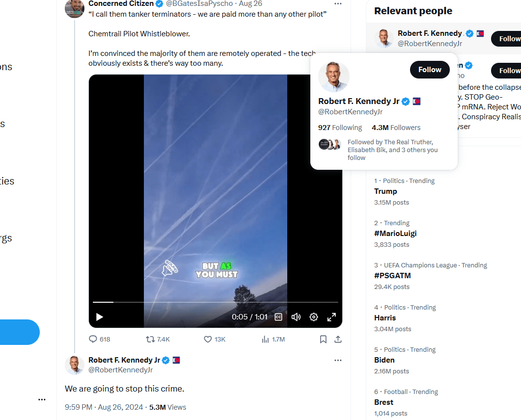Play the chemtrail video

pos(100,317)
